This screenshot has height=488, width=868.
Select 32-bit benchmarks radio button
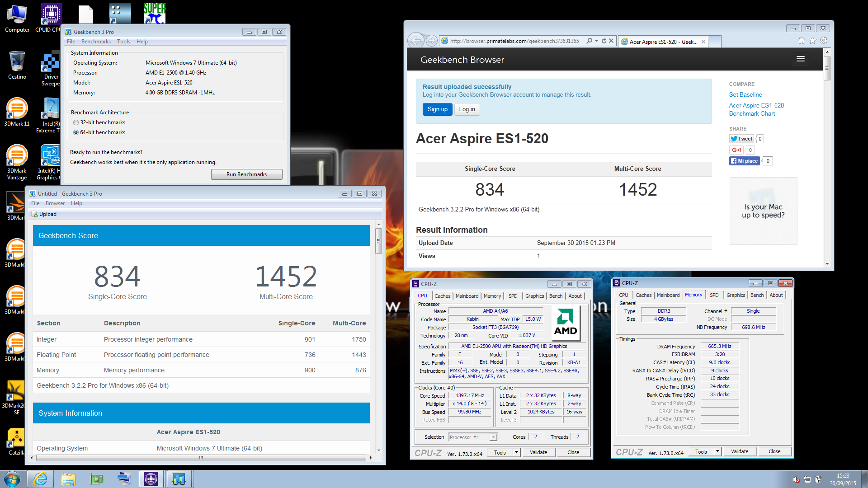pos(76,122)
